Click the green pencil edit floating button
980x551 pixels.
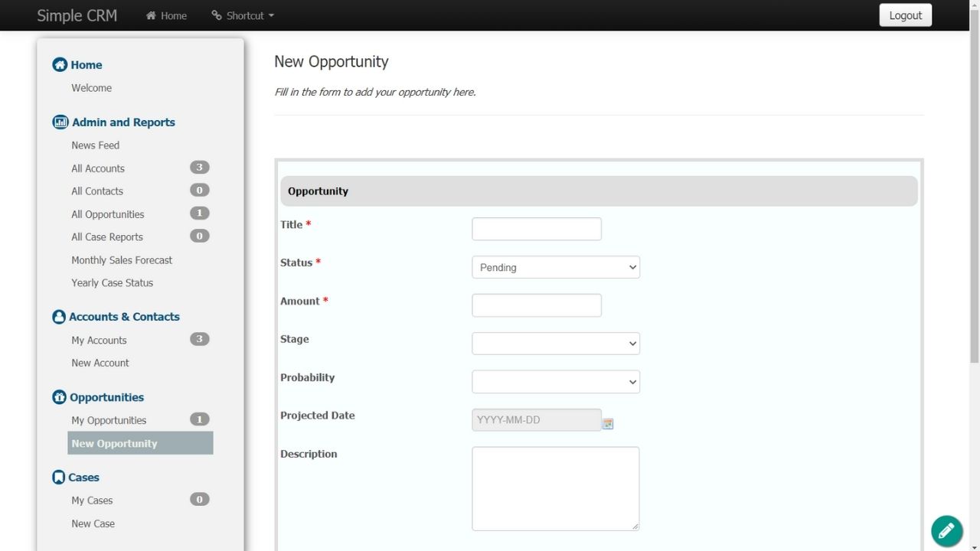click(946, 530)
